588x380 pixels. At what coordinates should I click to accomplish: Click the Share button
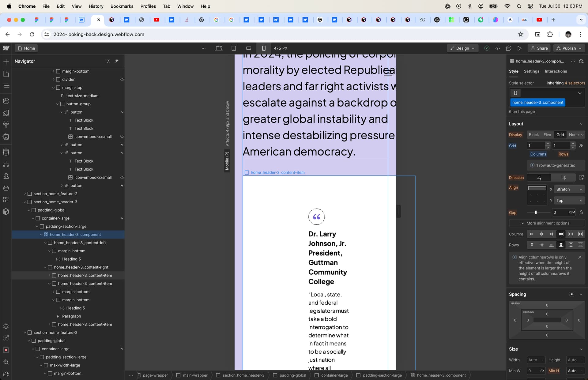pyautogui.click(x=539, y=48)
